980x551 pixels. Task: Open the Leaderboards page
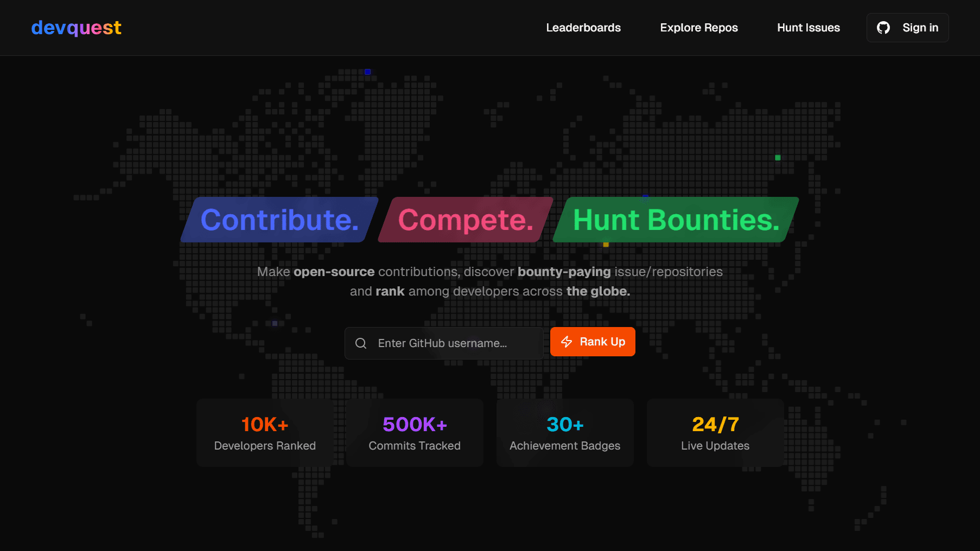(583, 28)
